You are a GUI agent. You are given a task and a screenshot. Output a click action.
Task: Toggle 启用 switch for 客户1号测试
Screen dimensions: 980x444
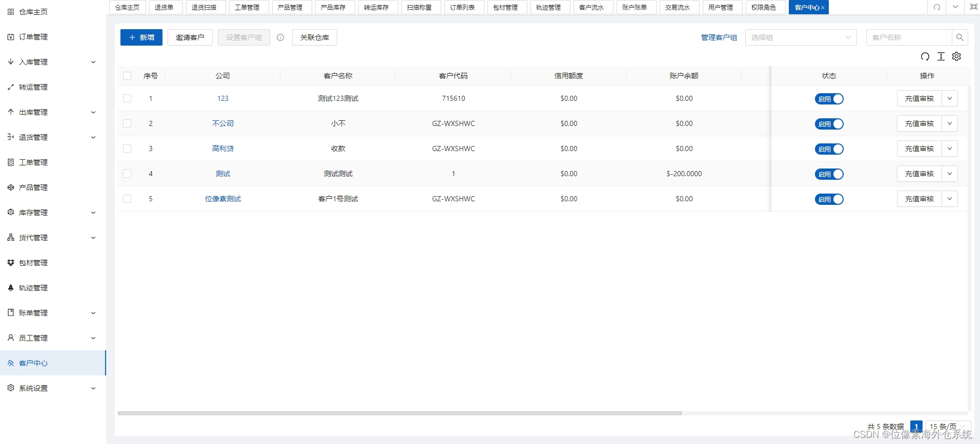(x=829, y=199)
